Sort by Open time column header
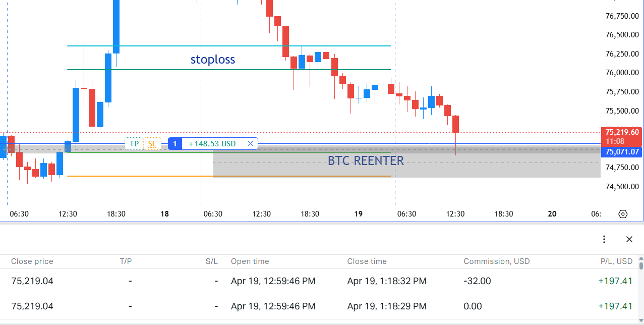The width and height of the screenshot is (644, 325). coord(250,261)
